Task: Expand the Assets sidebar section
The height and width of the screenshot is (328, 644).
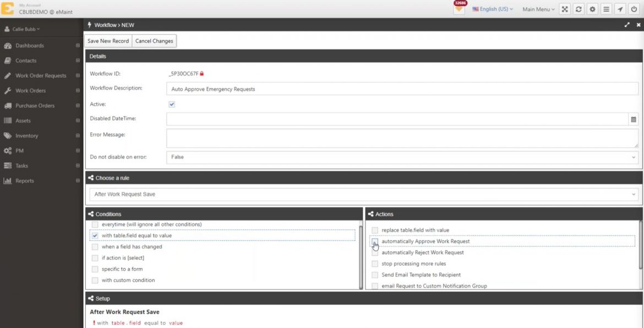Action: pyautogui.click(x=7, y=120)
